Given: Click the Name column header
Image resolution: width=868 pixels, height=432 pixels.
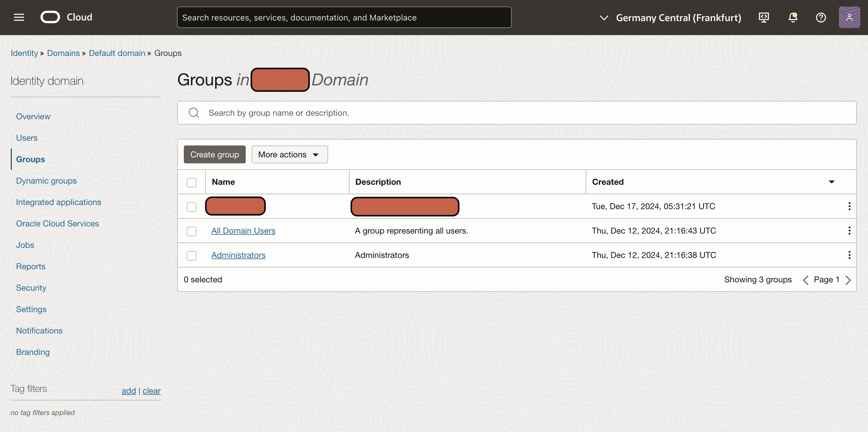Looking at the screenshot, I should click(x=223, y=182).
